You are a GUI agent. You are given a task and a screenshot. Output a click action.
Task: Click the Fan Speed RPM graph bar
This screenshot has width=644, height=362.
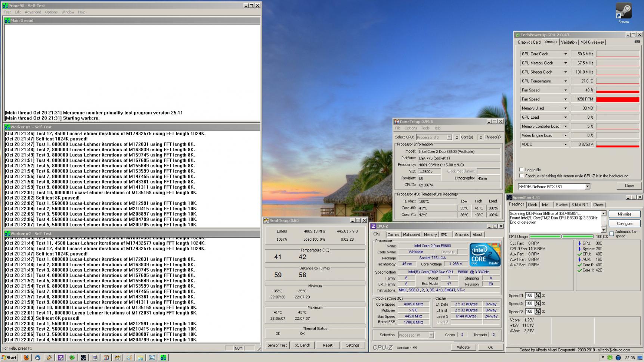[617, 99]
